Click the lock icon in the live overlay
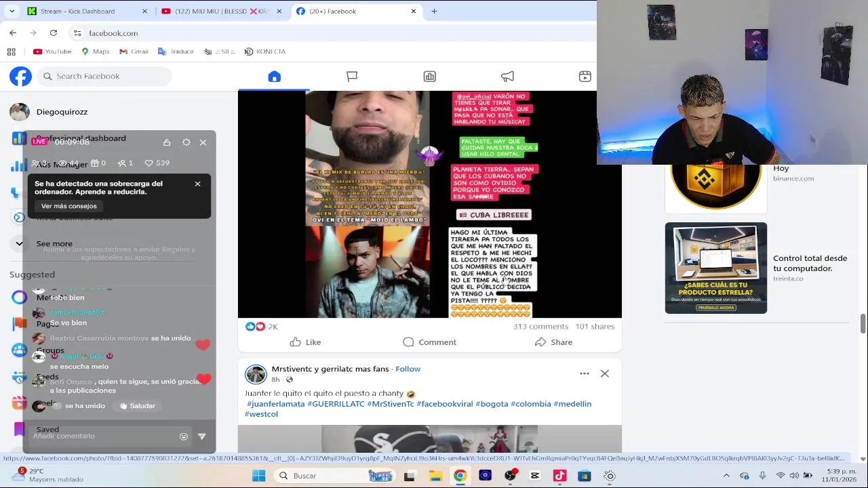868x488 pixels. [167, 142]
